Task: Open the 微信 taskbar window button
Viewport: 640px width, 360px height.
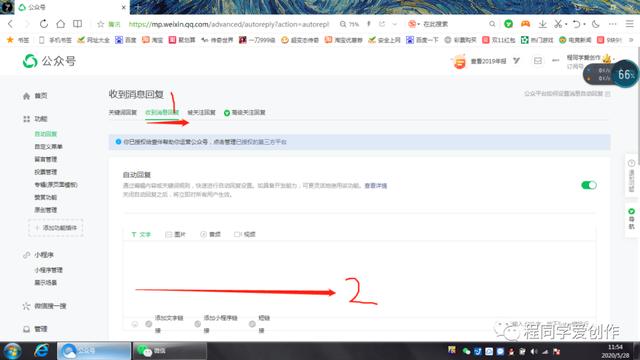Action: point(170,351)
